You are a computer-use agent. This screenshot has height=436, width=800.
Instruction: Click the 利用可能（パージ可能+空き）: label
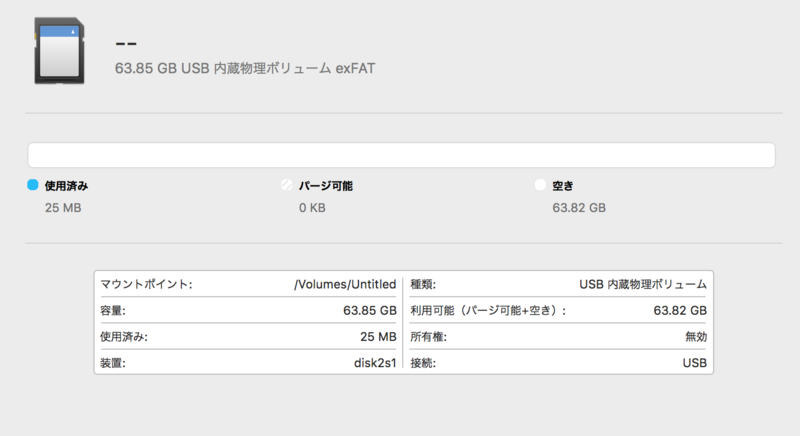tap(488, 311)
